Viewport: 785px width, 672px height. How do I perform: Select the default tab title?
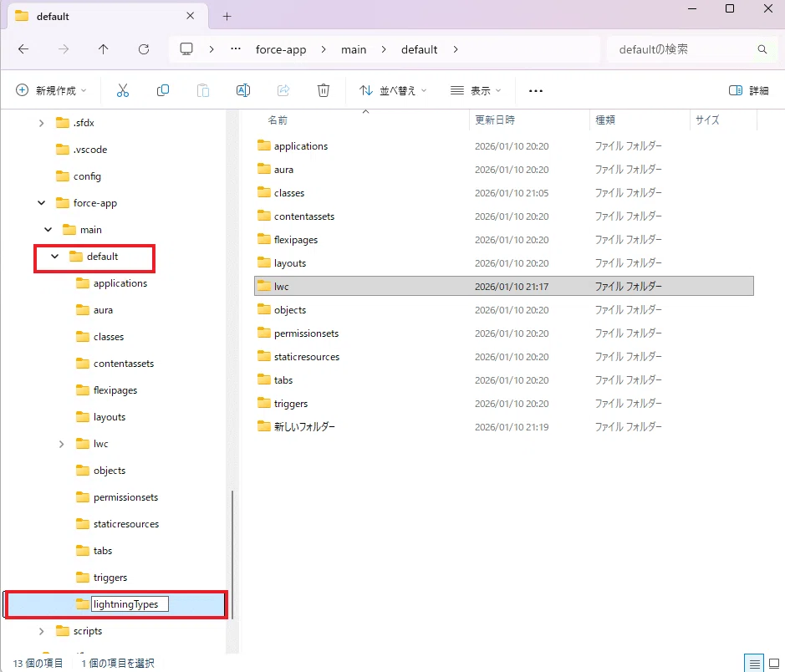tap(53, 17)
